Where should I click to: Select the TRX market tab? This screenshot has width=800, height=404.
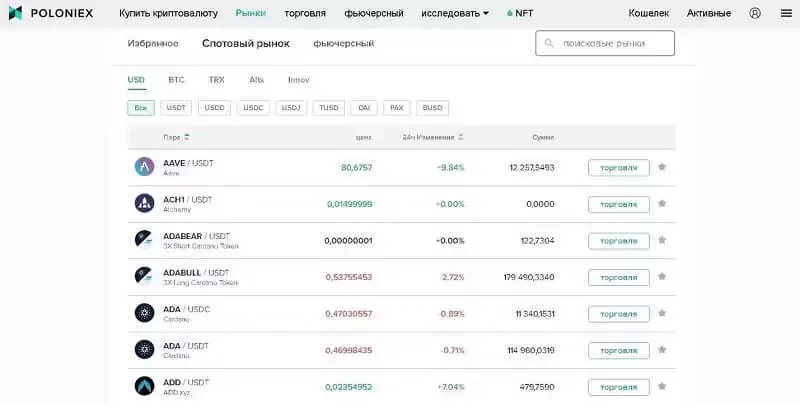216,80
